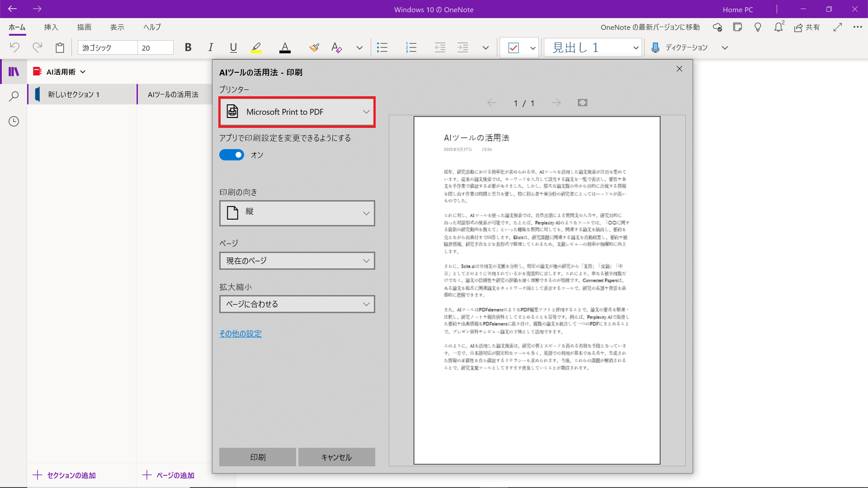Click the format painter icon

(x=314, y=47)
